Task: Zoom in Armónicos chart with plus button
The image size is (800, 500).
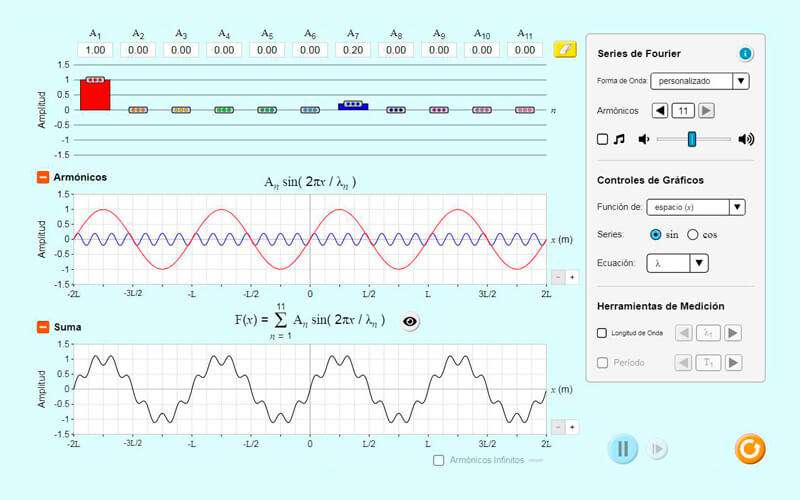Action: pyautogui.click(x=572, y=277)
